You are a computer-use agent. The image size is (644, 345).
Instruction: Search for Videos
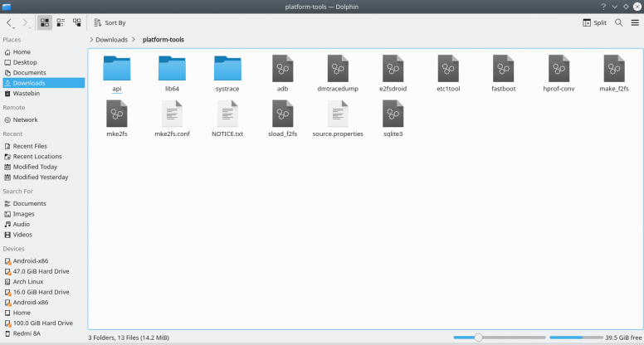43,235
